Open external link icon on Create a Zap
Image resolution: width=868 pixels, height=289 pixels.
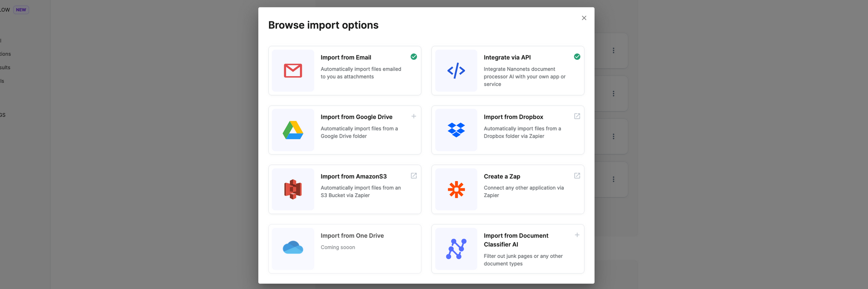pyautogui.click(x=577, y=175)
